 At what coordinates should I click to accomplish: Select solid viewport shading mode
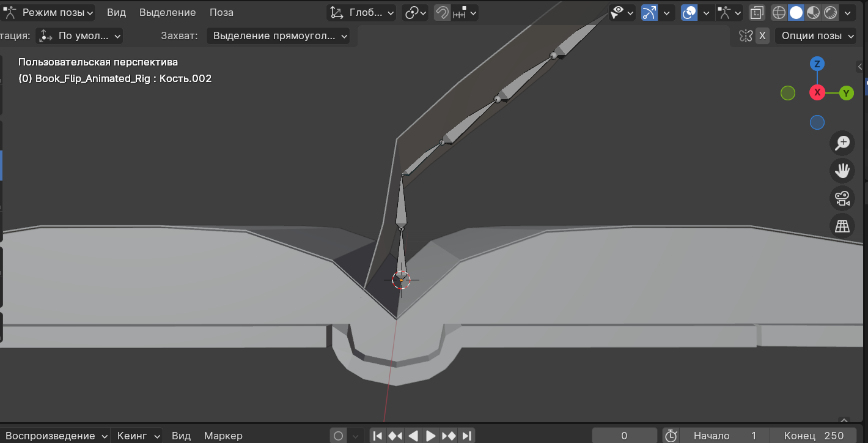(x=796, y=12)
